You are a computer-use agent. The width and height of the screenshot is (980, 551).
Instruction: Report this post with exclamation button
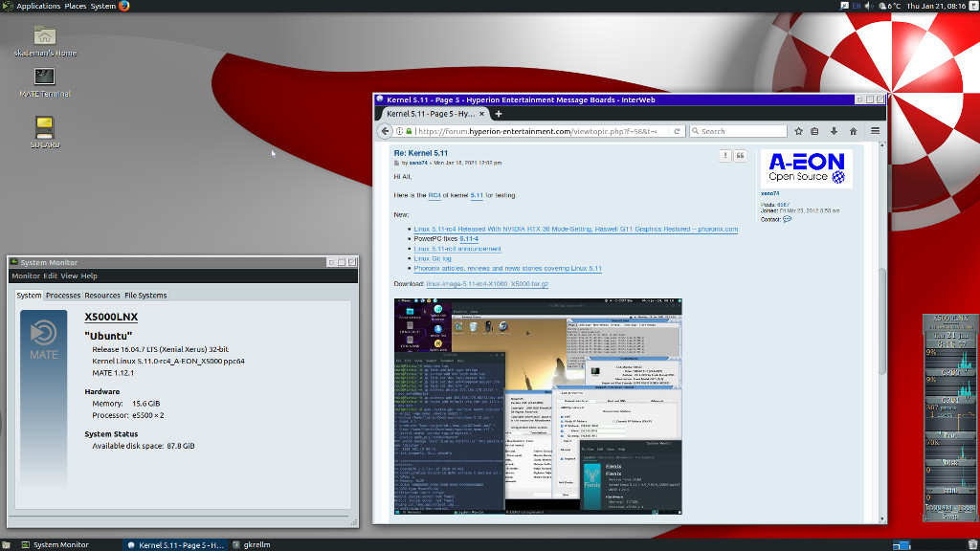click(725, 156)
